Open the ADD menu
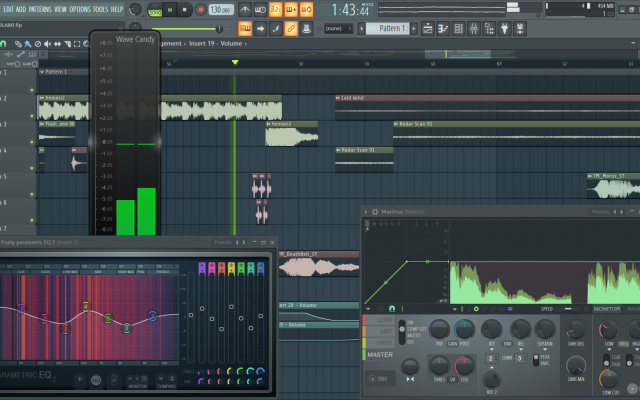The height and width of the screenshot is (400, 640). click(x=21, y=9)
